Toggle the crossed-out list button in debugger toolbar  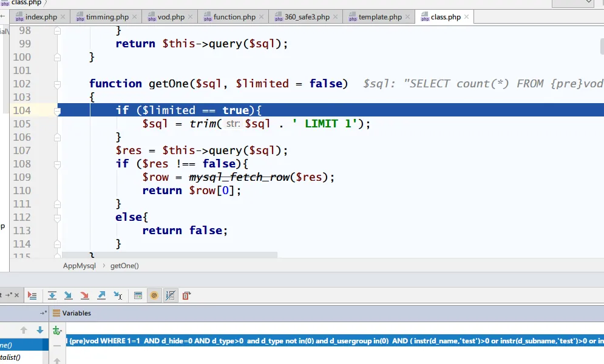[170, 295]
